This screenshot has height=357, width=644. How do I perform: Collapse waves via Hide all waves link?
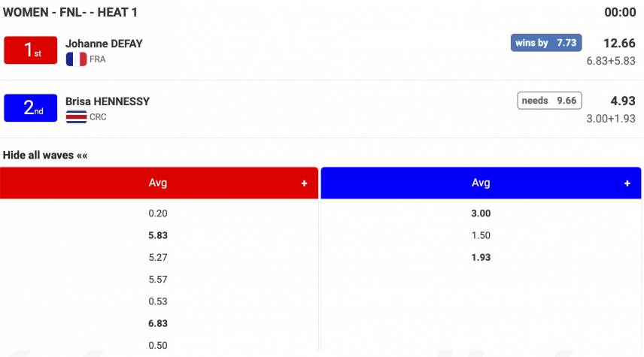click(x=45, y=155)
